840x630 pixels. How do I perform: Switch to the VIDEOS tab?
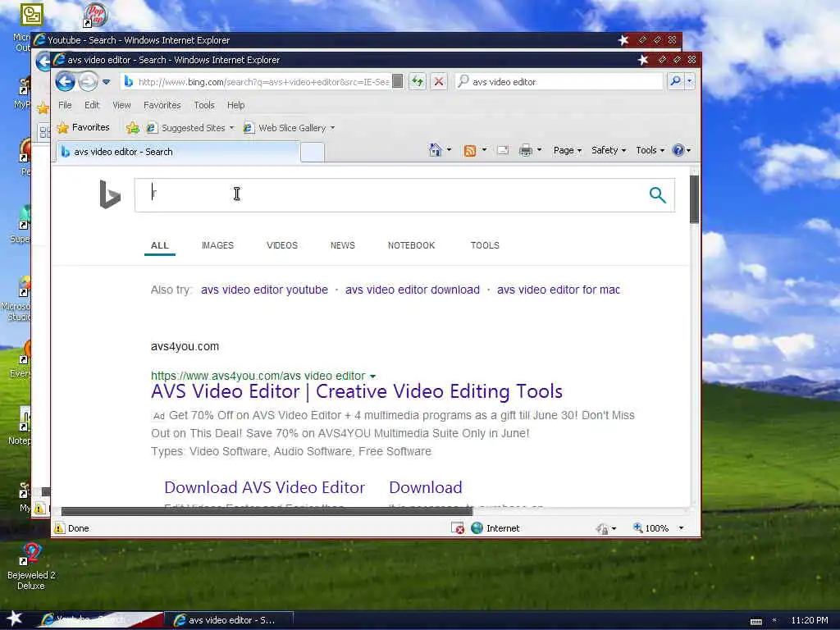point(282,245)
